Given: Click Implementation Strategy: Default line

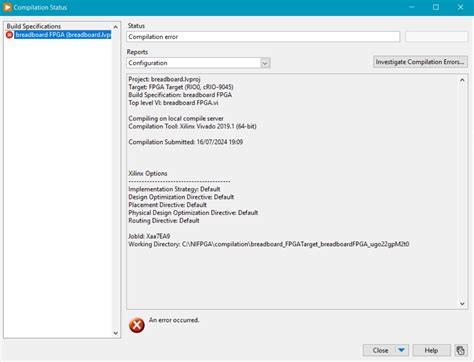Looking at the screenshot, I should point(174,189).
